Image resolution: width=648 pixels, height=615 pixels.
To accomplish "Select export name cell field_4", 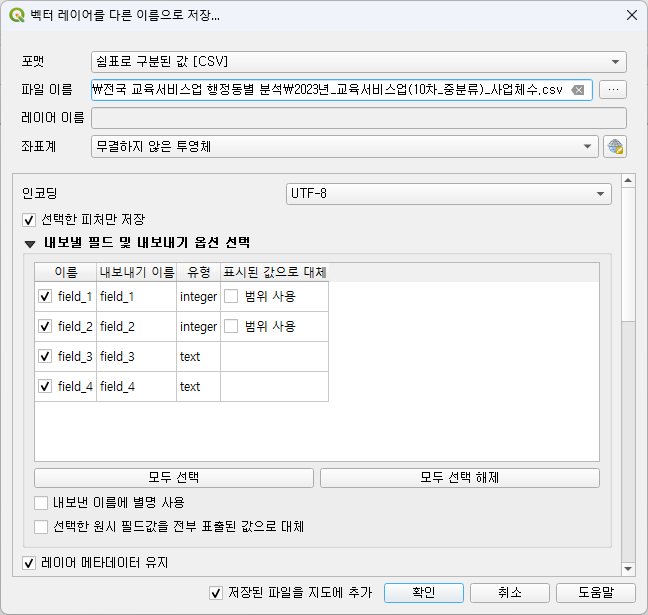I will [137, 386].
